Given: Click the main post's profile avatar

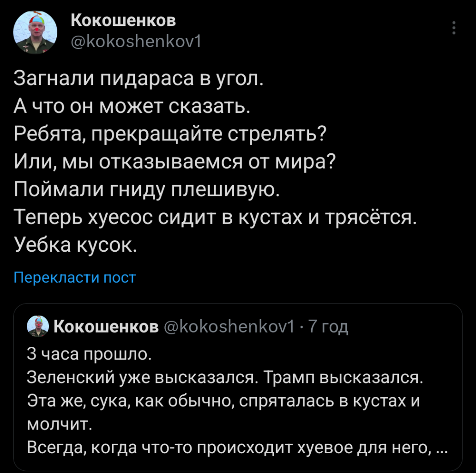Looking at the screenshot, I should click(35, 32).
